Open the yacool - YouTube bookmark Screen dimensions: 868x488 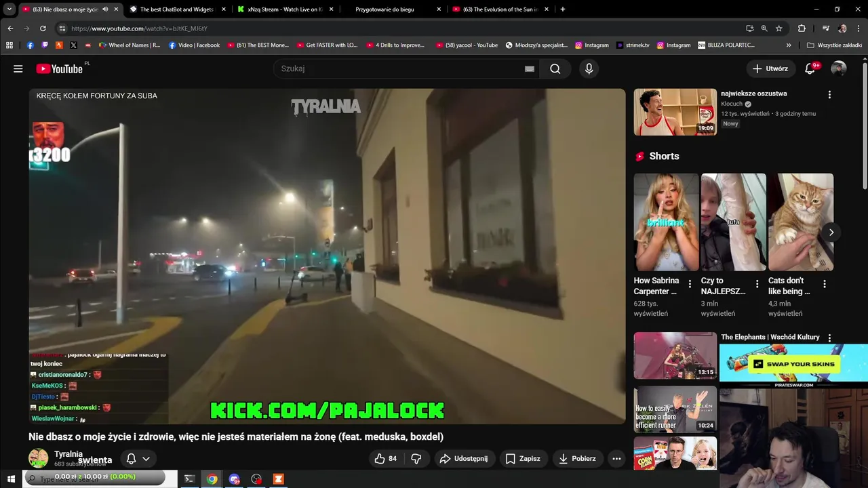click(x=467, y=45)
